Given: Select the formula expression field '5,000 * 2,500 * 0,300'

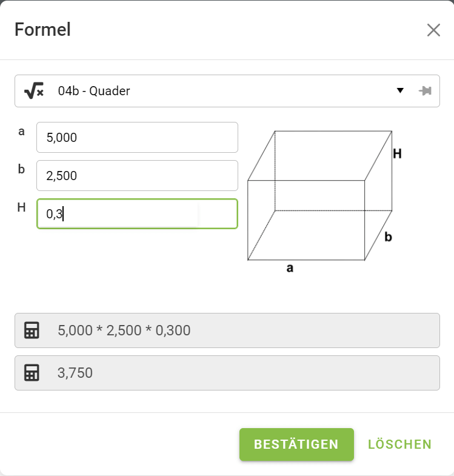Looking at the screenshot, I should point(242,330).
